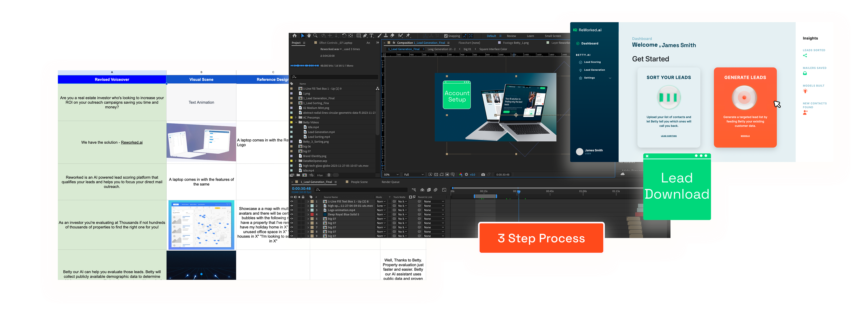The width and height of the screenshot is (868, 324).
Task: Click the Home icon in toolbar
Action: coord(295,36)
